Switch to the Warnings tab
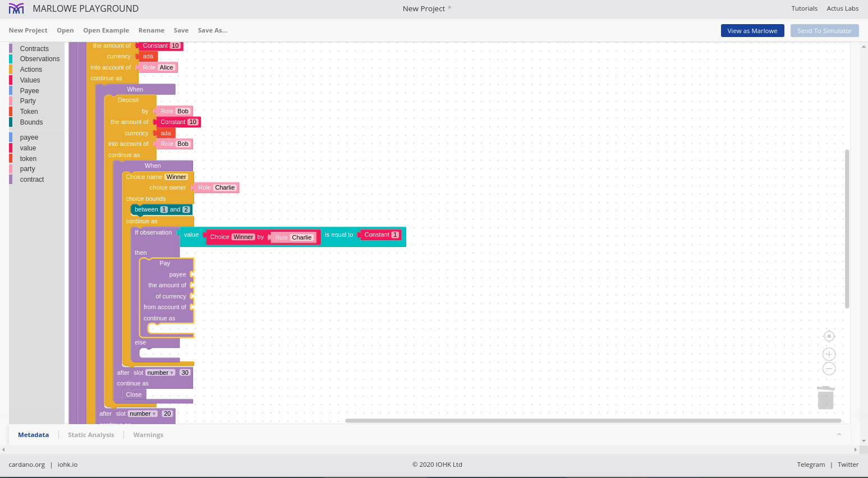Screen dimensions: 868x478 click(x=148, y=435)
